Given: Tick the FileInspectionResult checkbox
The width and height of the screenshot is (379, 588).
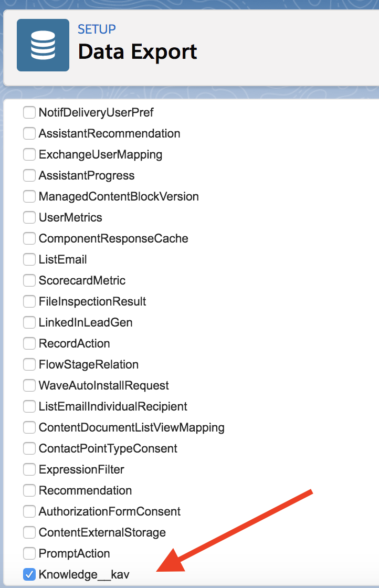Looking at the screenshot, I should pos(29,301).
